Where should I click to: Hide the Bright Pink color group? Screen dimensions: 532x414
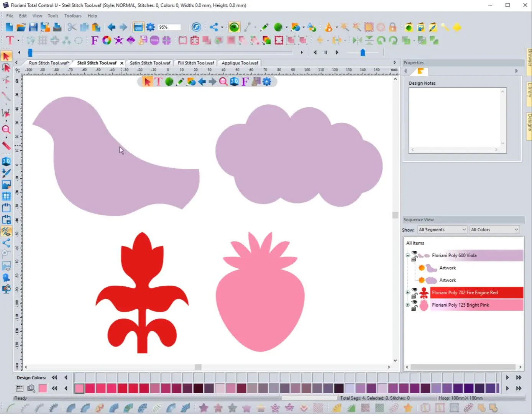point(414,302)
